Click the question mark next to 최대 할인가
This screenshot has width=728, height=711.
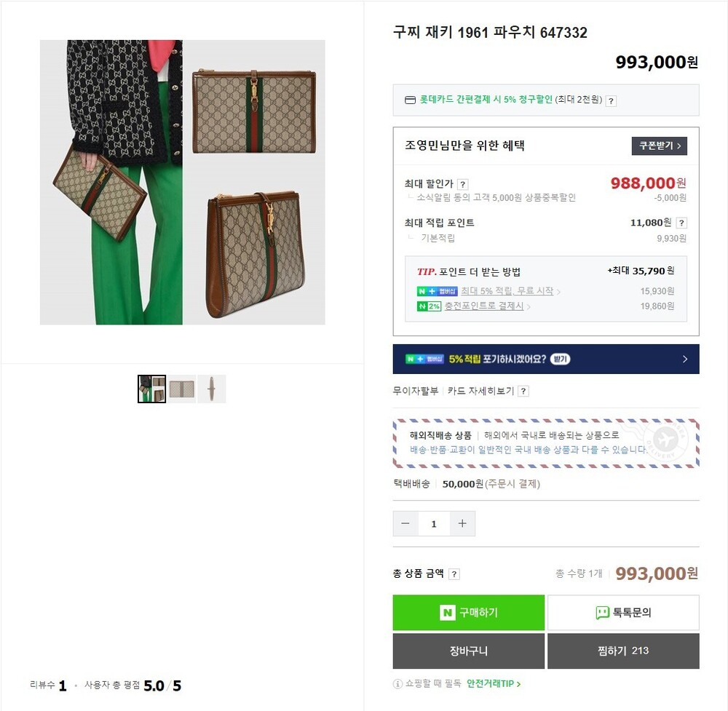coord(462,184)
